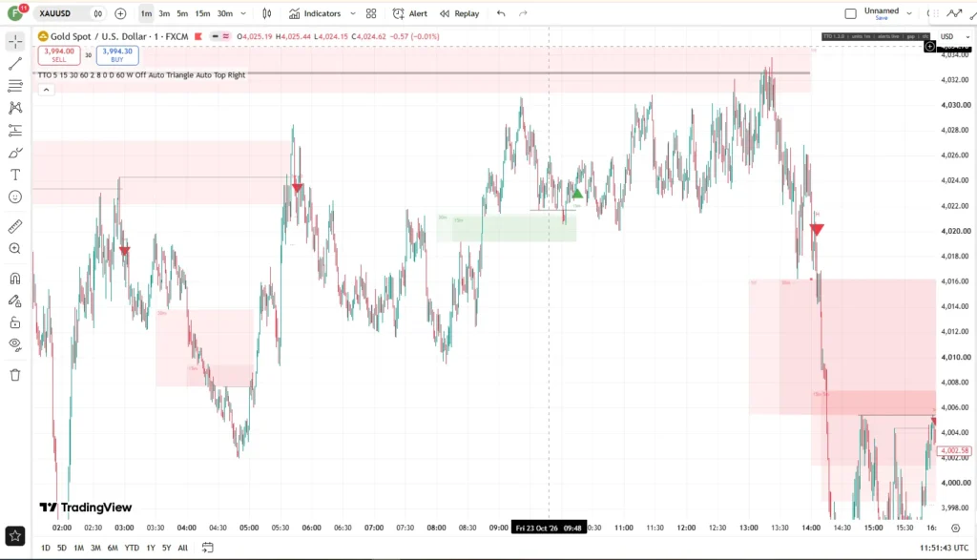Select the ruler measure tool
The image size is (977, 560).
pos(15,226)
